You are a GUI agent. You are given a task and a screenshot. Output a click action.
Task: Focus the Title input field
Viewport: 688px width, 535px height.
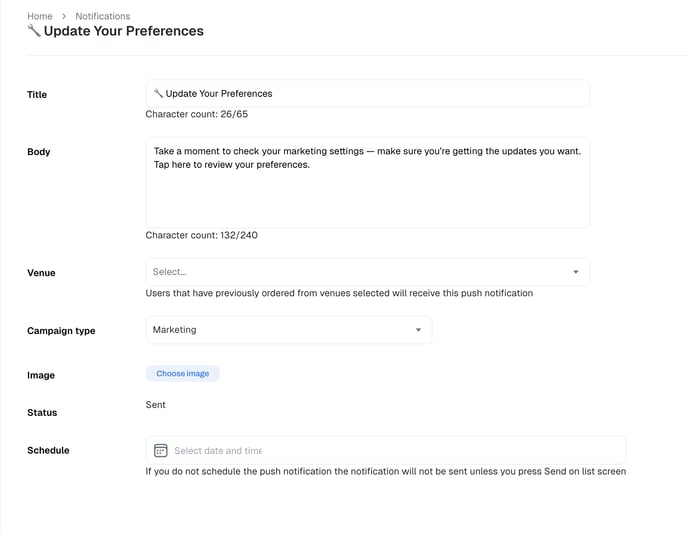click(x=368, y=93)
